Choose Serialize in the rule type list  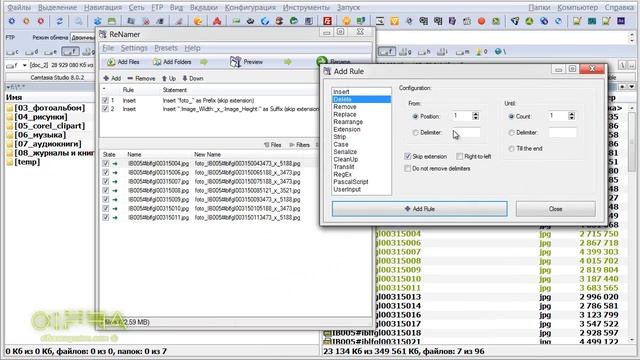pyautogui.click(x=345, y=152)
